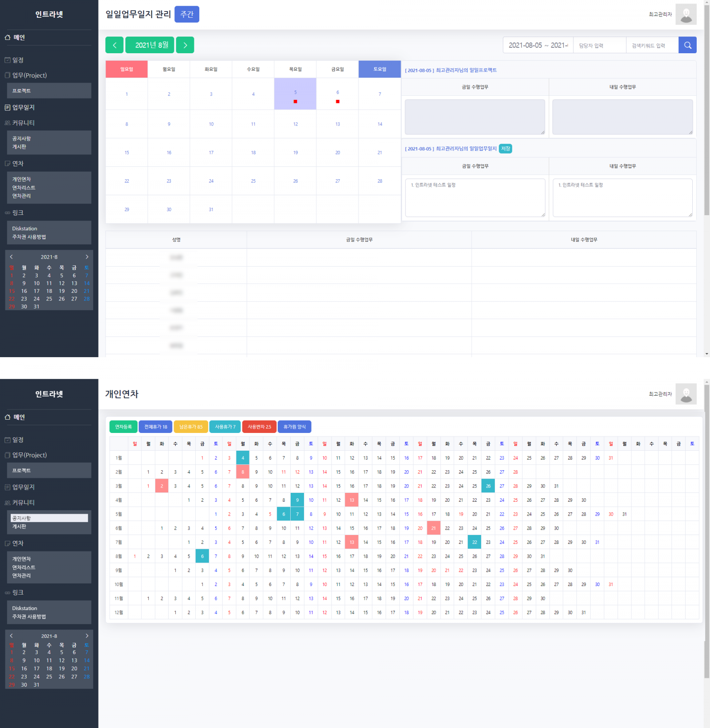Go to previous month with green left arrow
710x728 pixels.
(114, 45)
